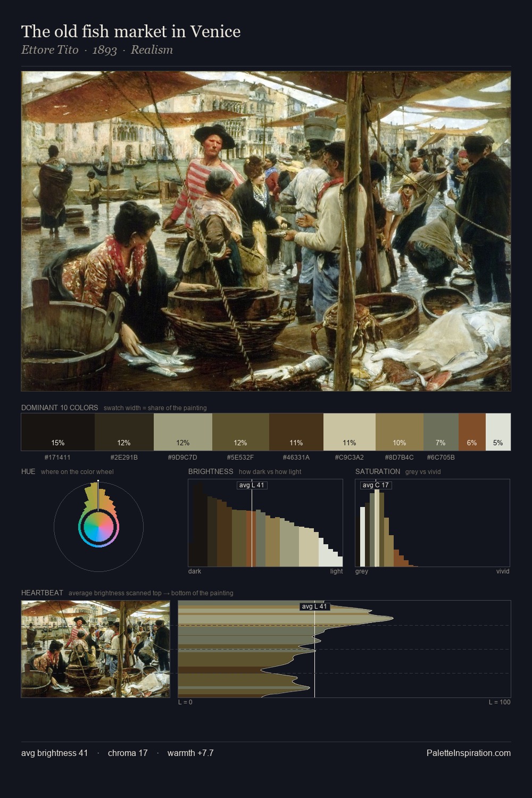Viewport: 532px width, 798px height.
Task: Click the "avg brightness 41" footer stat
Action: pos(54,753)
